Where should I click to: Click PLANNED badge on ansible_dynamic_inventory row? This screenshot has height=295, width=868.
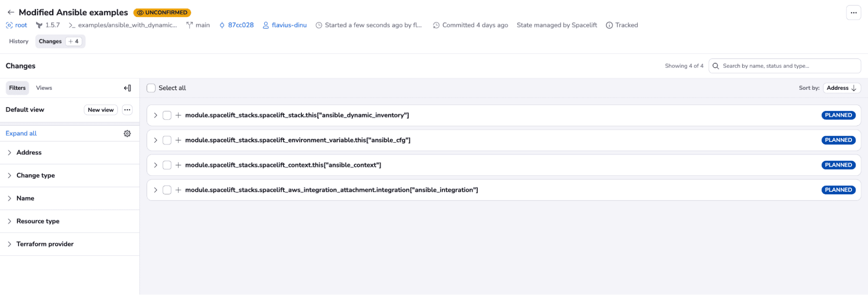[x=838, y=115]
